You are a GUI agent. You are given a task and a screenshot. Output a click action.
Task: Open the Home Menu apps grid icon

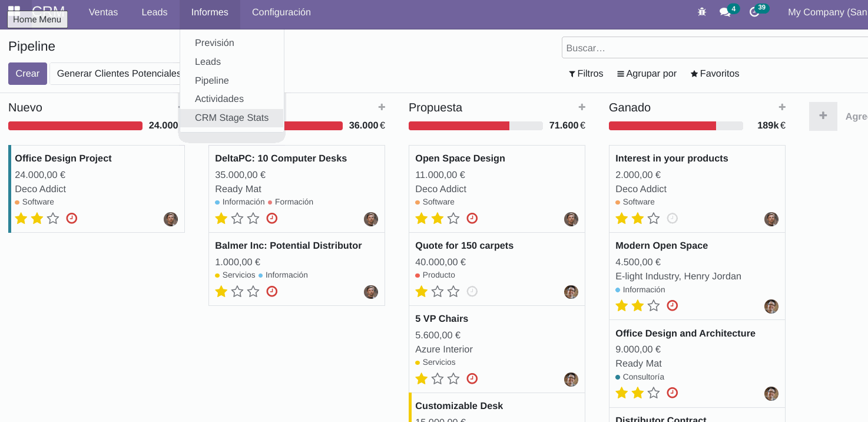[x=14, y=11]
